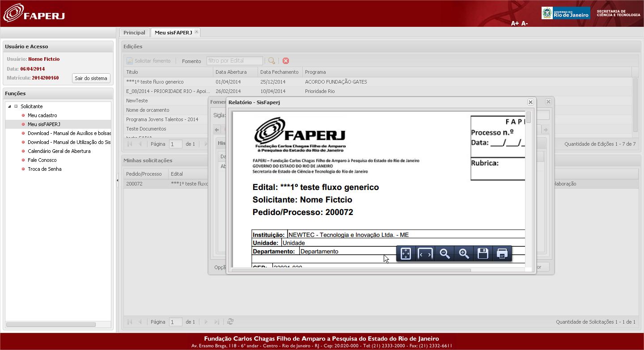Select Programa Jovens Talentos - 2014 row

pyautogui.click(x=162, y=119)
